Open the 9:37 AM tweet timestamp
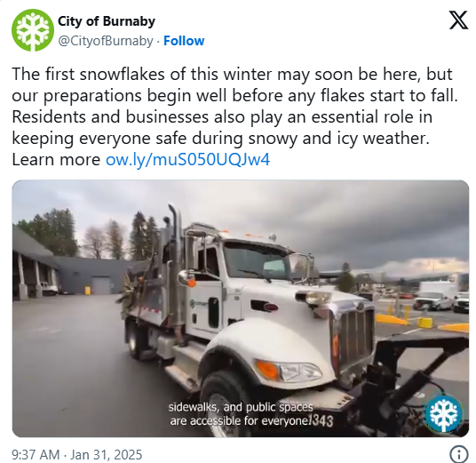 pos(36,455)
